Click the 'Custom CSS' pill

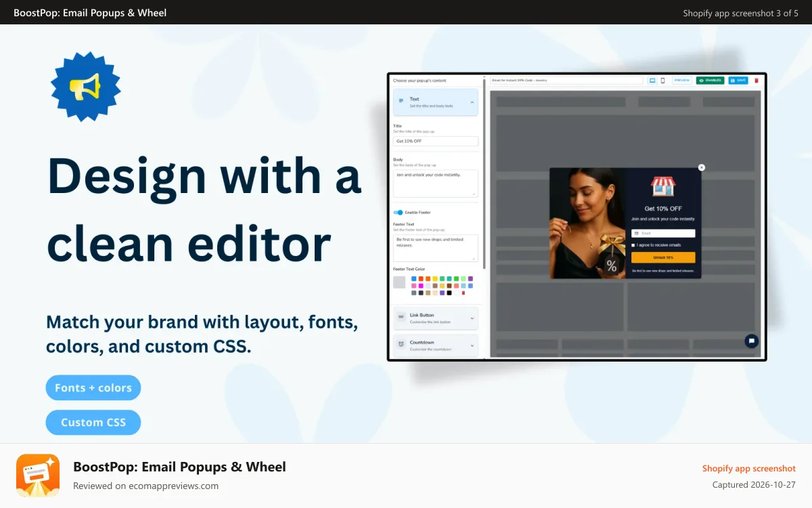click(x=93, y=423)
